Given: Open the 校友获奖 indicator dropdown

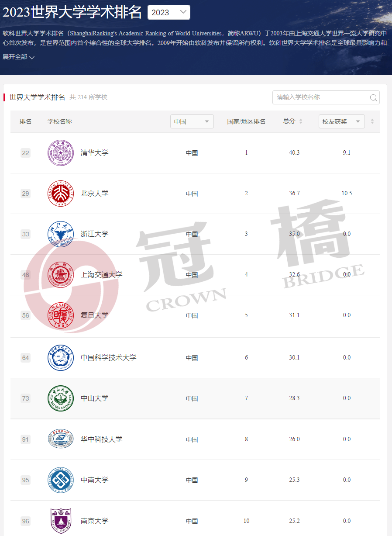Looking at the screenshot, I should click(342, 121).
